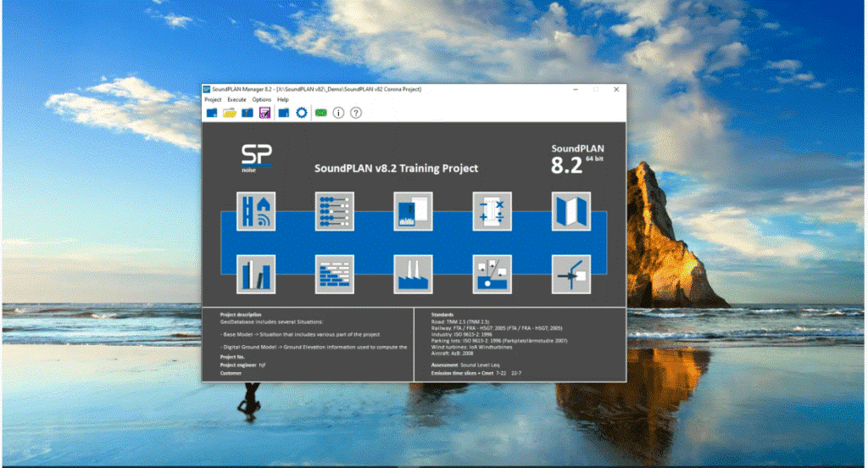This screenshot has width=868, height=468.
Task: Open the Execute menu
Action: [236, 100]
